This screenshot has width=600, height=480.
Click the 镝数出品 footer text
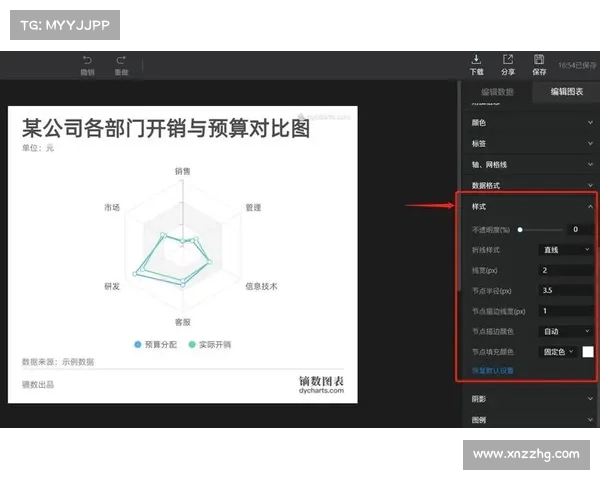point(38,385)
